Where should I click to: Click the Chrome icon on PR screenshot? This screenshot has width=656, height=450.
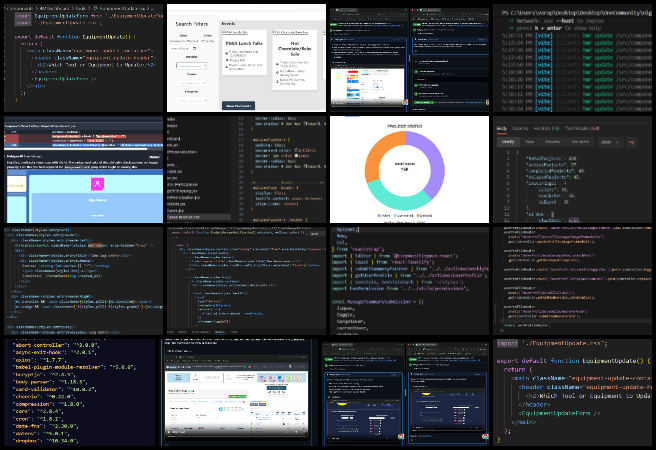401,437
